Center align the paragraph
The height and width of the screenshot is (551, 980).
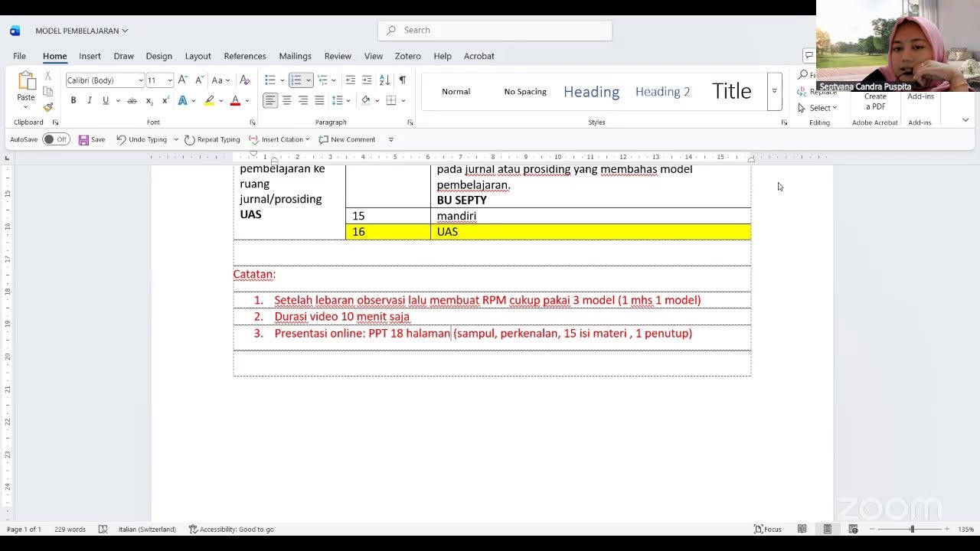click(x=286, y=100)
